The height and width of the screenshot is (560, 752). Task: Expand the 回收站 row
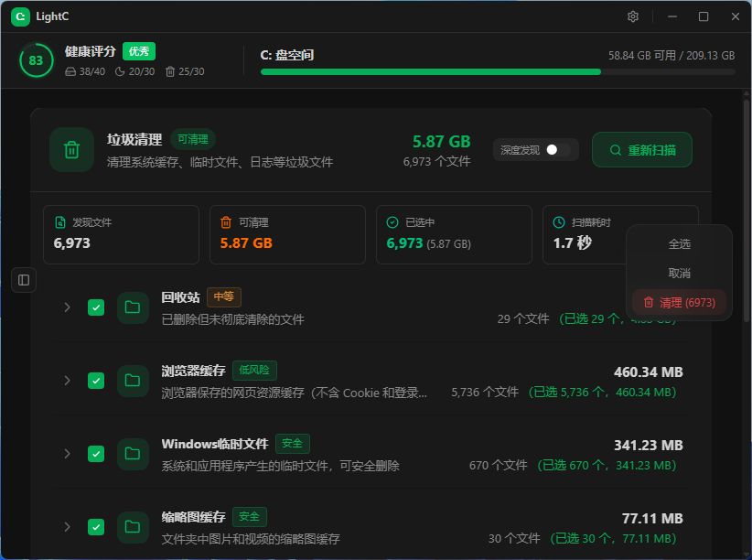coord(67,307)
